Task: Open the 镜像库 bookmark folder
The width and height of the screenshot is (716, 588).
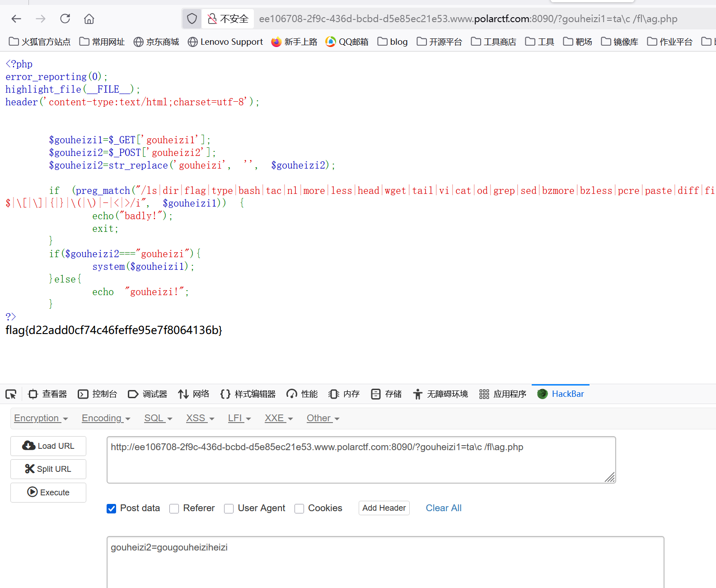Action: tap(619, 42)
